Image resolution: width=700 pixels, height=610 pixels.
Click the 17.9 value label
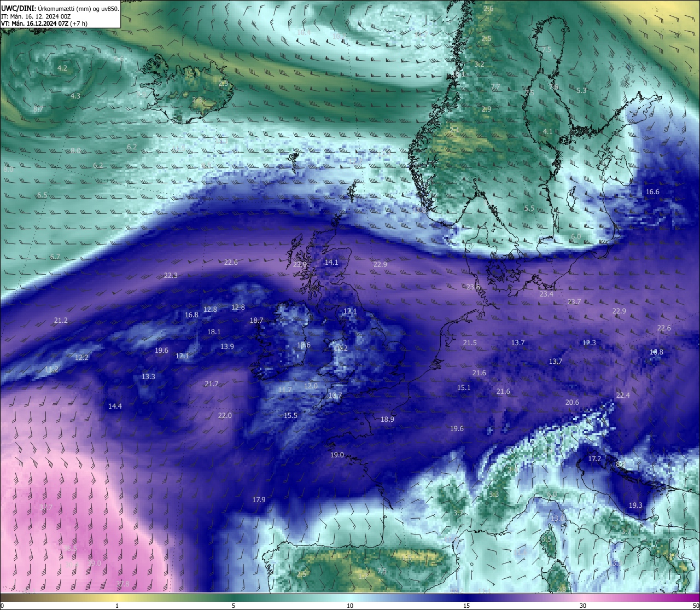click(259, 499)
